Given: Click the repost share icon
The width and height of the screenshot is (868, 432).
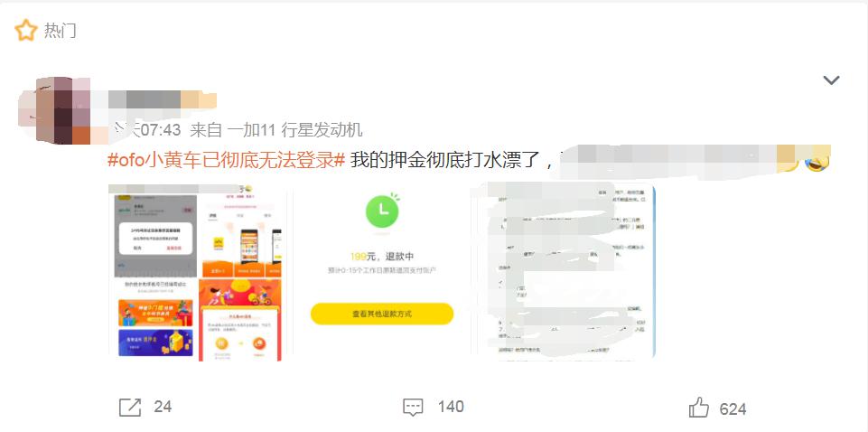Looking at the screenshot, I should click(x=130, y=407).
